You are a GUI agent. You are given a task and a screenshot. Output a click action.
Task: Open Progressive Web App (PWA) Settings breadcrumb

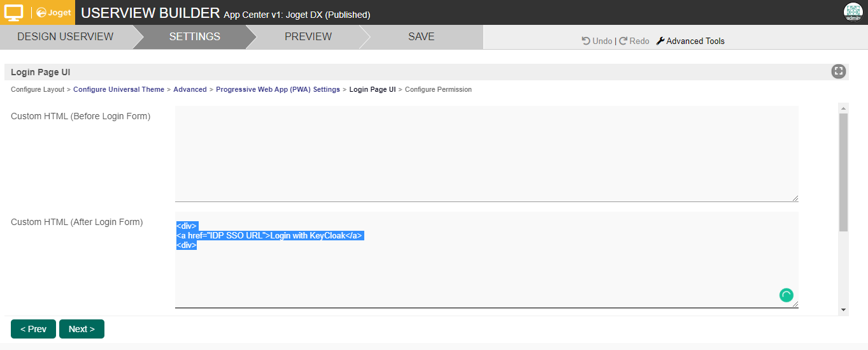pos(278,90)
